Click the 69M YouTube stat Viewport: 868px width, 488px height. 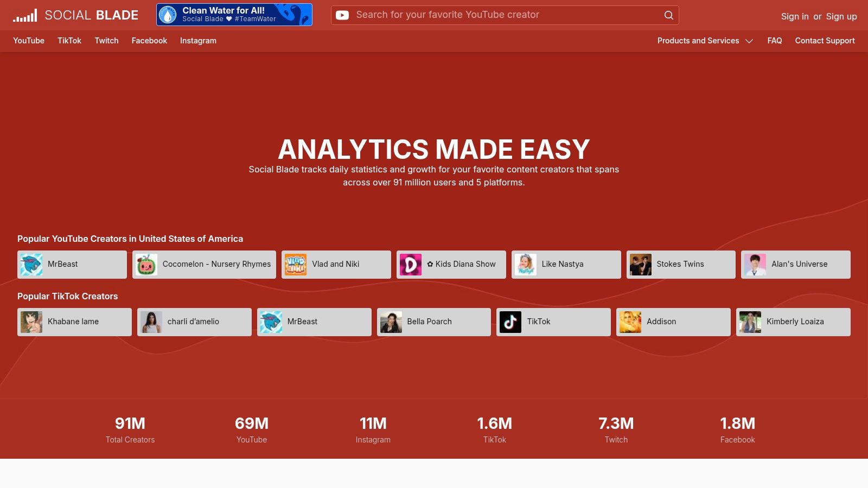click(x=252, y=429)
